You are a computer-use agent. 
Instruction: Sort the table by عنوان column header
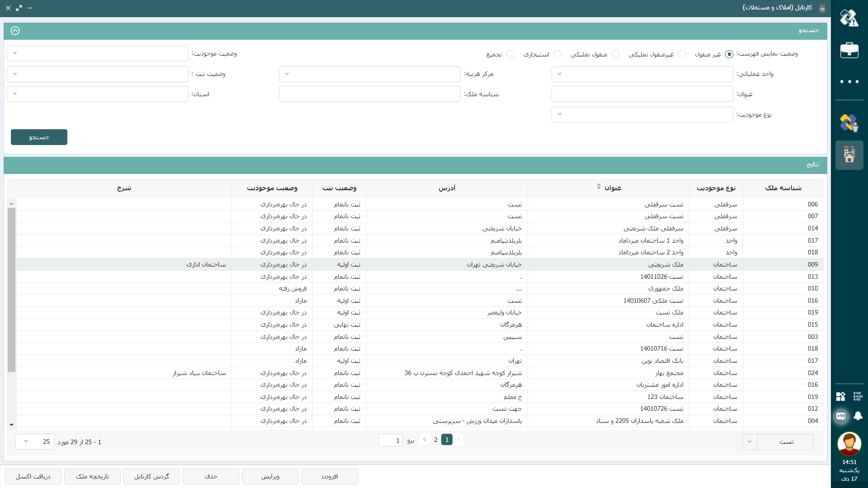coord(613,188)
